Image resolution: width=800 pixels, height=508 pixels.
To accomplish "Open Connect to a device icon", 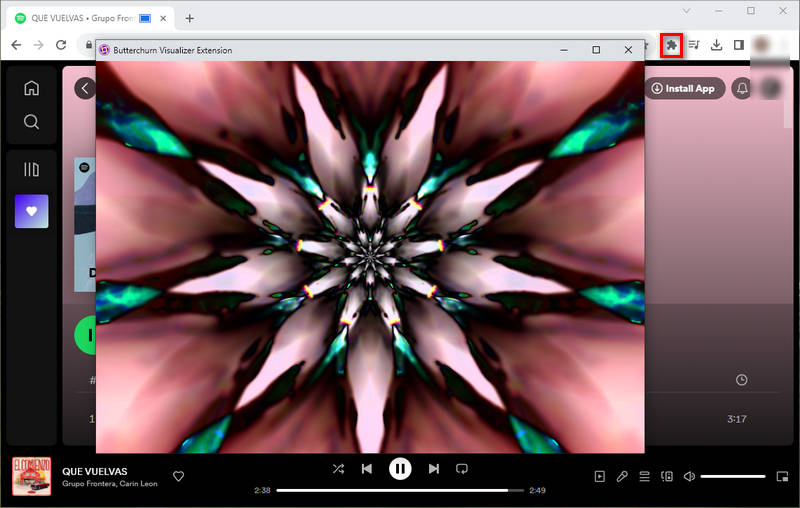I will click(x=667, y=476).
